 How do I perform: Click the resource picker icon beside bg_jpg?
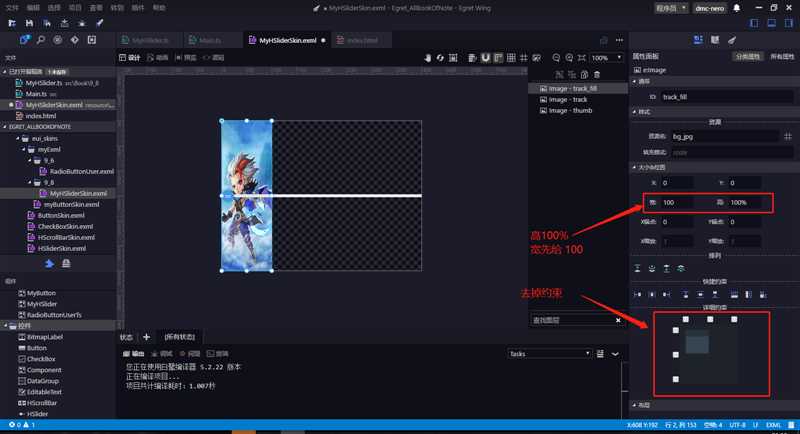point(788,136)
